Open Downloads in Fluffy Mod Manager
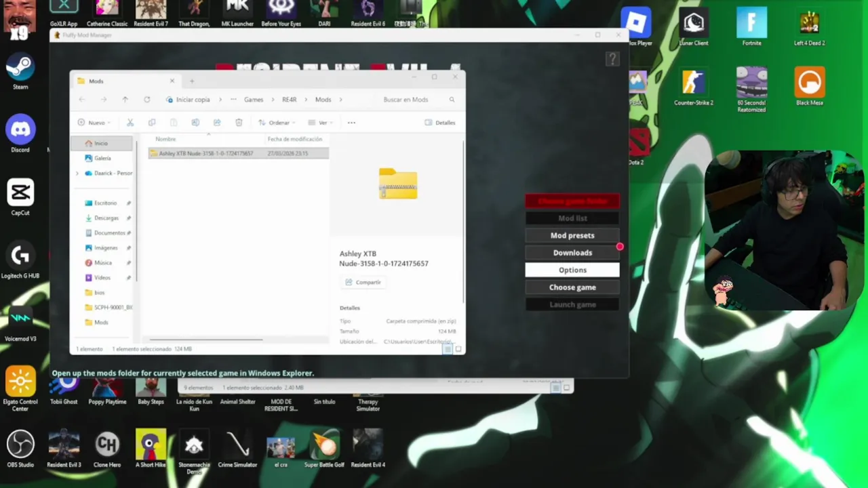 tap(572, 253)
